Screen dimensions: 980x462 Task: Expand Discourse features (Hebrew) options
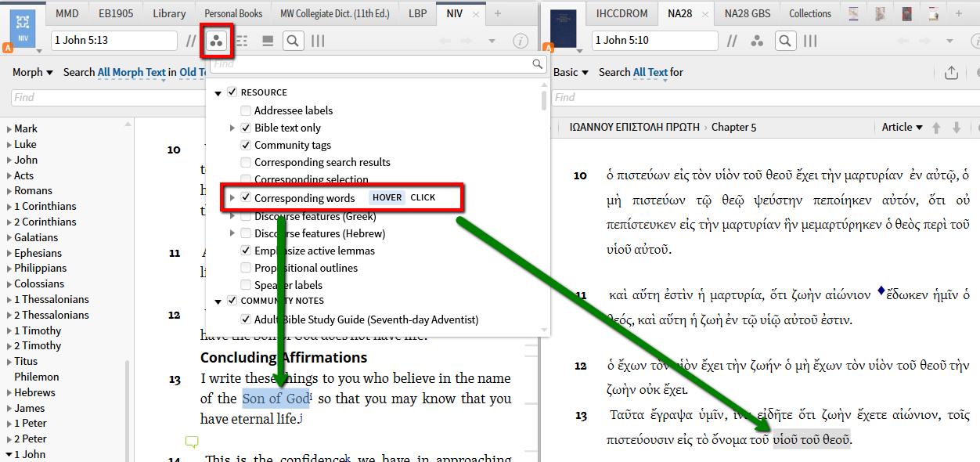pos(232,233)
